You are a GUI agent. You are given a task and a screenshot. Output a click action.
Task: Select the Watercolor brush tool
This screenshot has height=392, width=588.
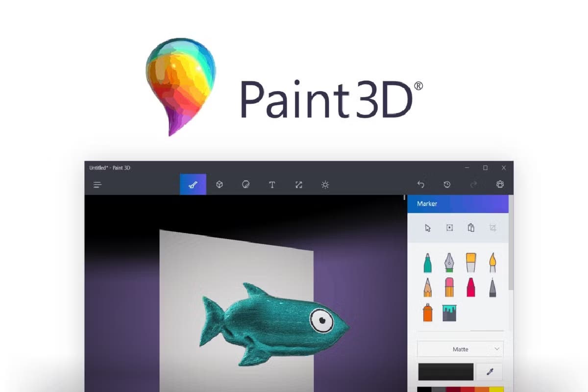[x=492, y=263]
